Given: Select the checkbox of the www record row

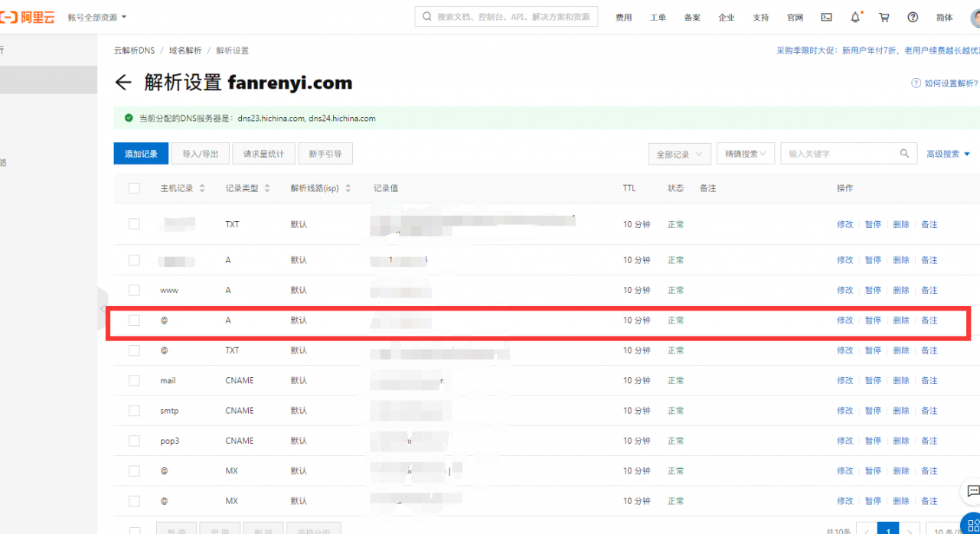Looking at the screenshot, I should point(134,289).
